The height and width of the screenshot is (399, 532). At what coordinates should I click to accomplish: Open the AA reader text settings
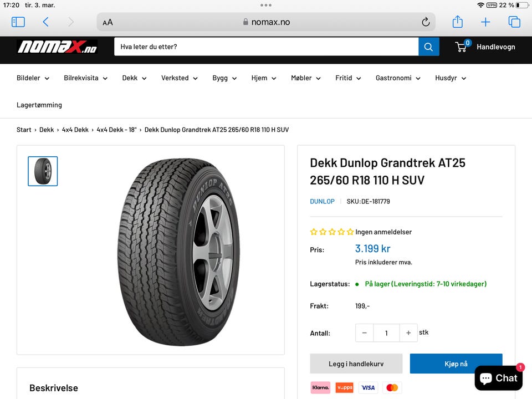coord(108,22)
